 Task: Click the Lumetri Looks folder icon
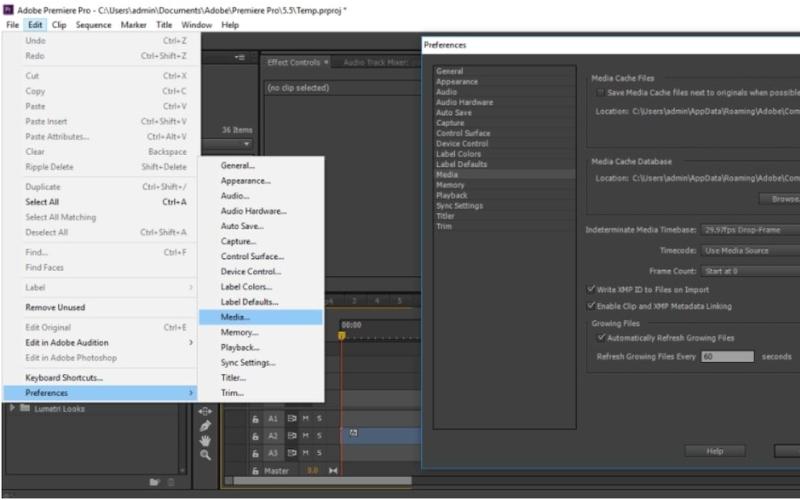[25, 408]
